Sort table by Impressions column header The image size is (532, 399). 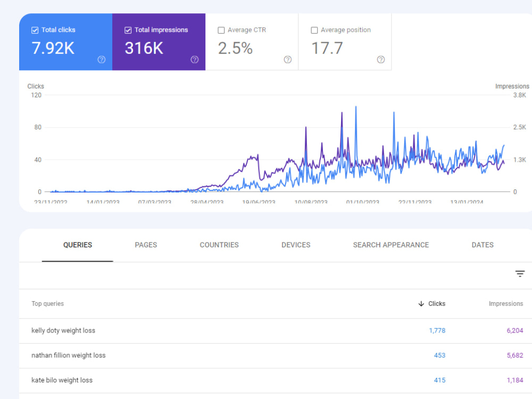click(x=506, y=304)
